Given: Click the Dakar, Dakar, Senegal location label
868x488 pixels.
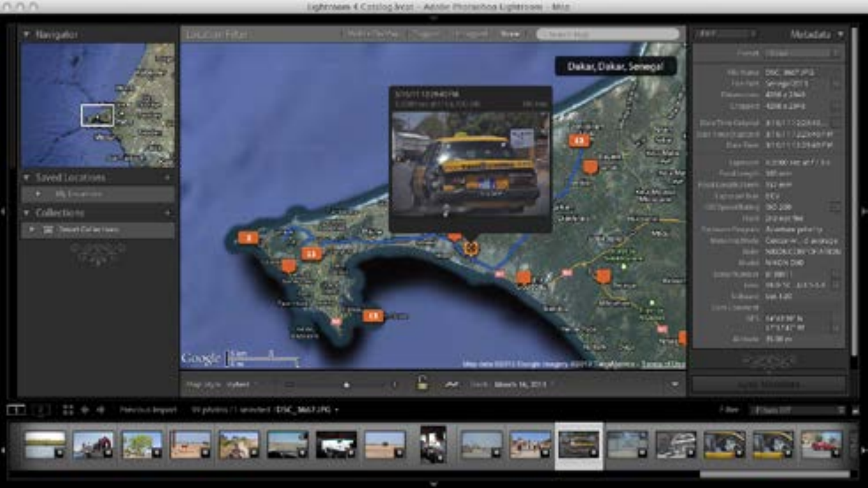Looking at the screenshot, I should point(615,66).
